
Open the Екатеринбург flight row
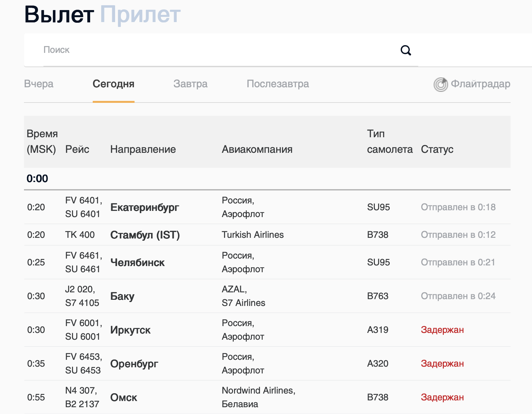point(145,207)
